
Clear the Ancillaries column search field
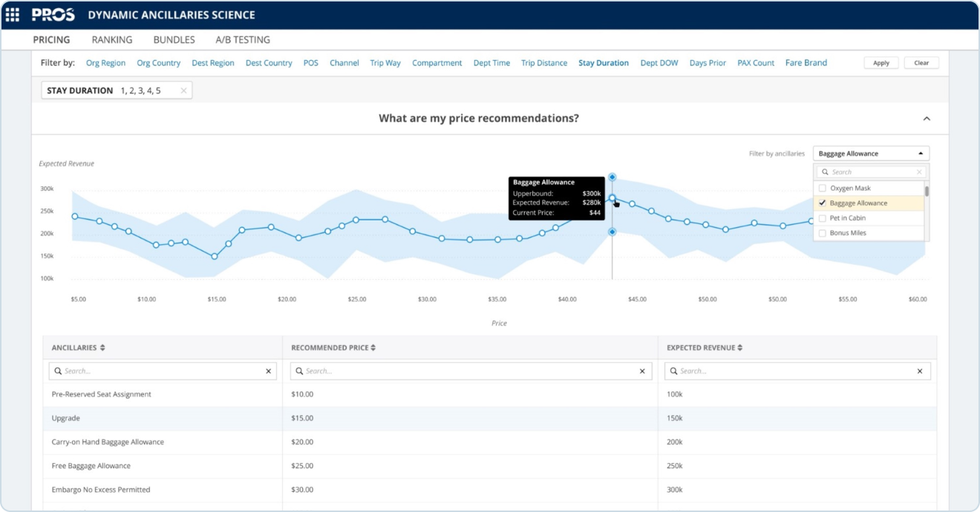pos(269,371)
